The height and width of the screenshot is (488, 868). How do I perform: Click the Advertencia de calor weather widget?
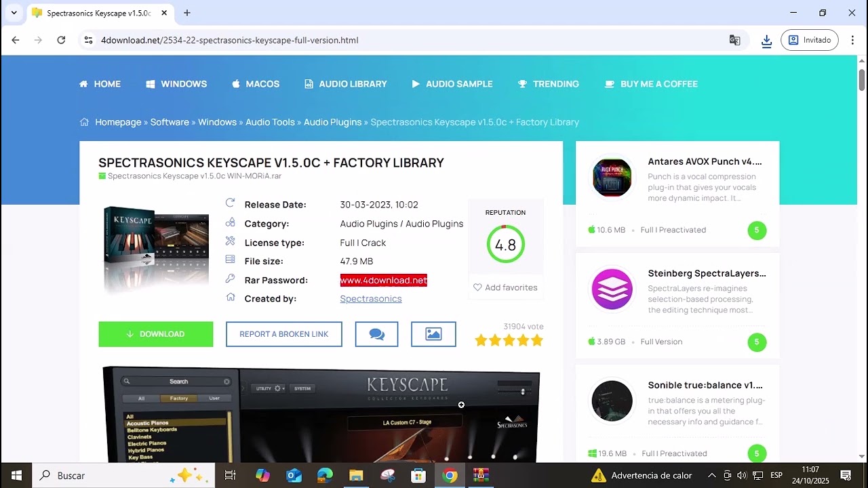(642, 475)
